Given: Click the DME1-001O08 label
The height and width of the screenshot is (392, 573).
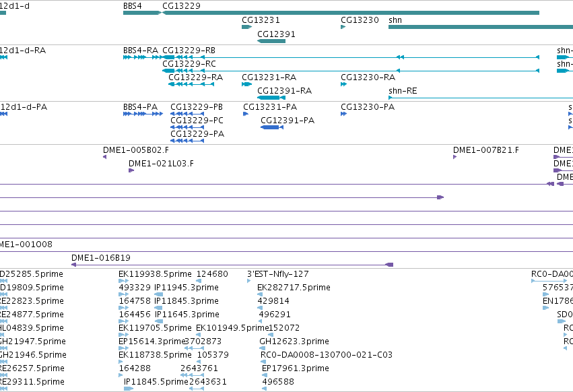Looking at the screenshot, I should pos(26,244).
